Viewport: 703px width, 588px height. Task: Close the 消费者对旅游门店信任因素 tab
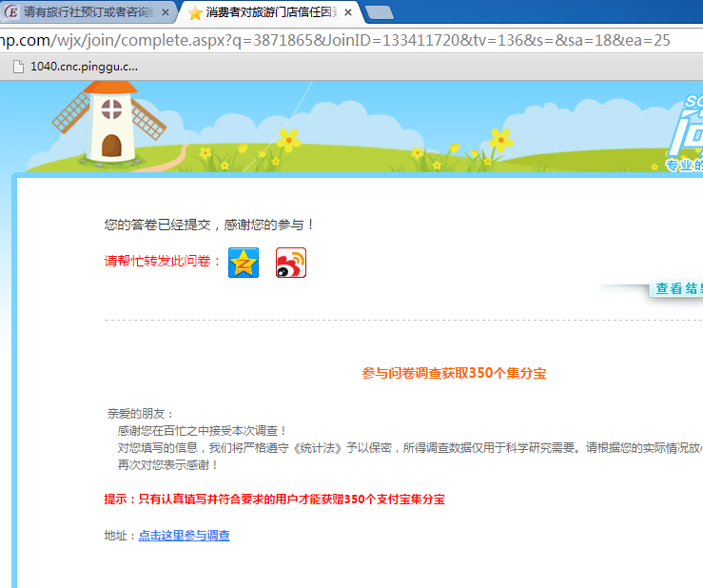click(348, 12)
